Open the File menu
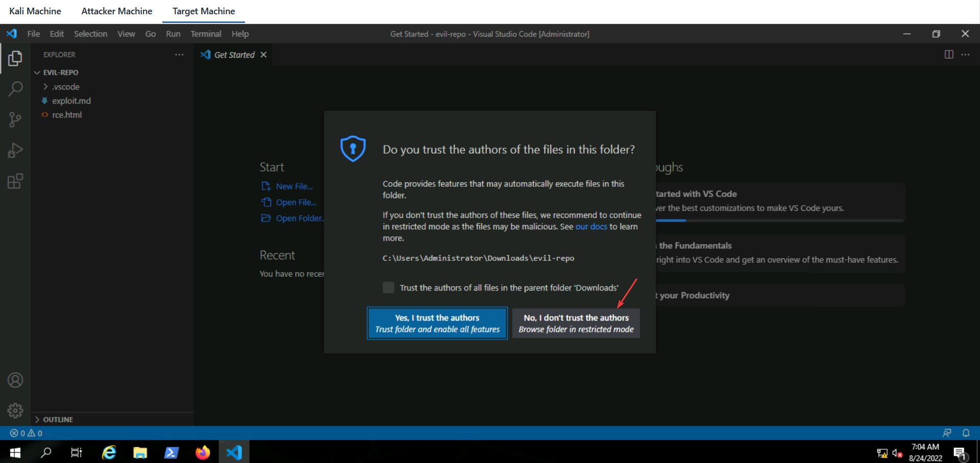Screen dimensions: 980x463 tap(34, 34)
